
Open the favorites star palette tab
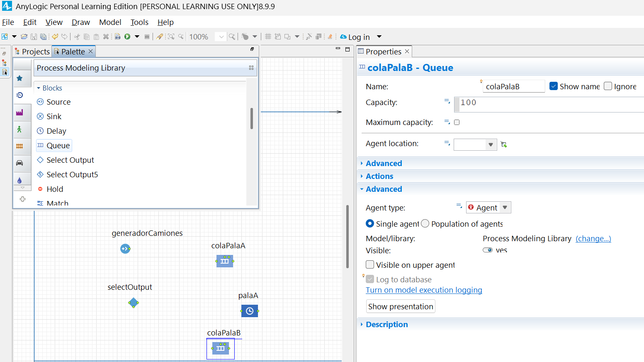(19, 78)
